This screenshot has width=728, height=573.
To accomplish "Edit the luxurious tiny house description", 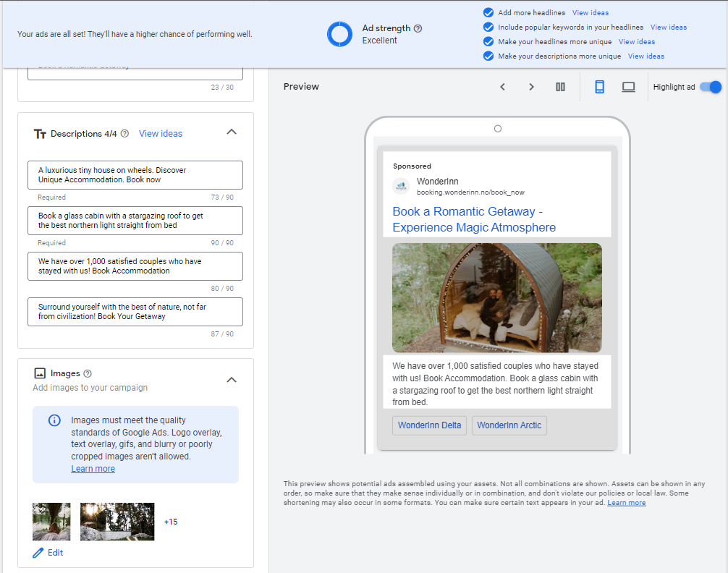I will (135, 175).
